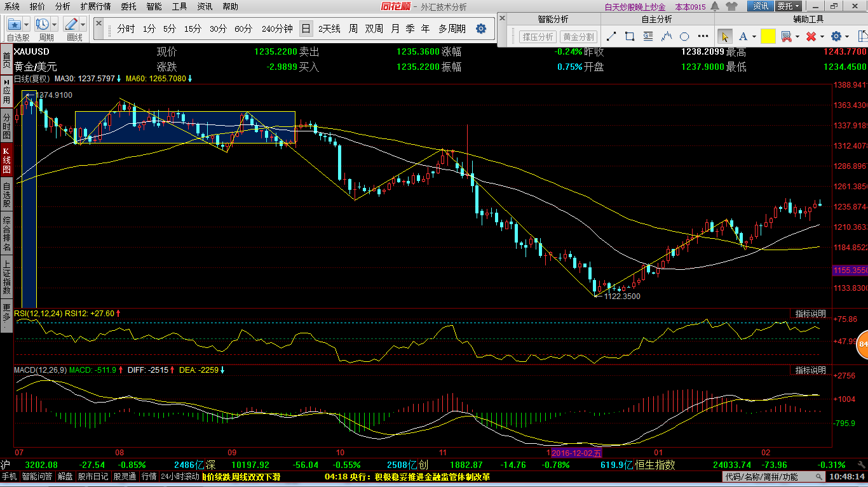Click the 撑压分析 button
The image size is (868, 487).
538,37
